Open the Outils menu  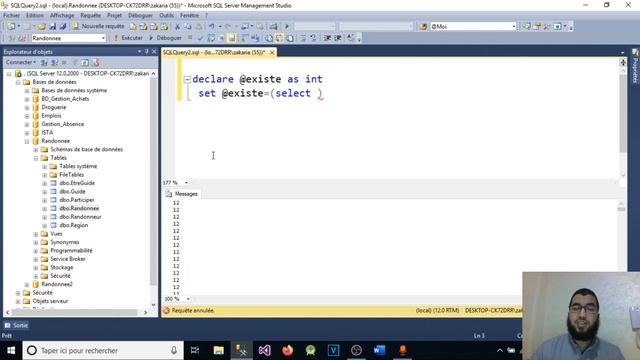[167, 16]
